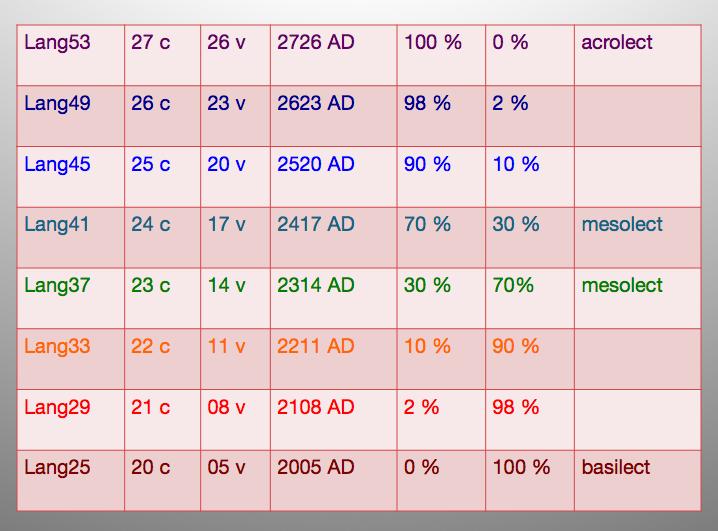718x531 pixels.
Task: Click the green Lang37 cell
Action: (57, 285)
